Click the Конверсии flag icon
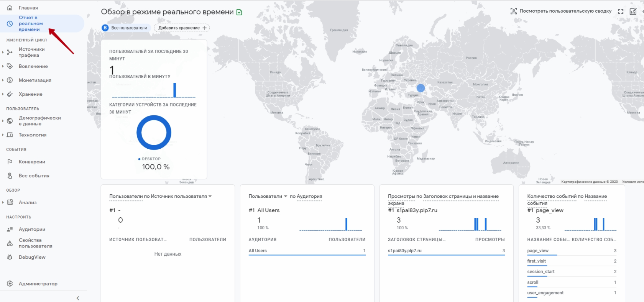 click(x=10, y=162)
